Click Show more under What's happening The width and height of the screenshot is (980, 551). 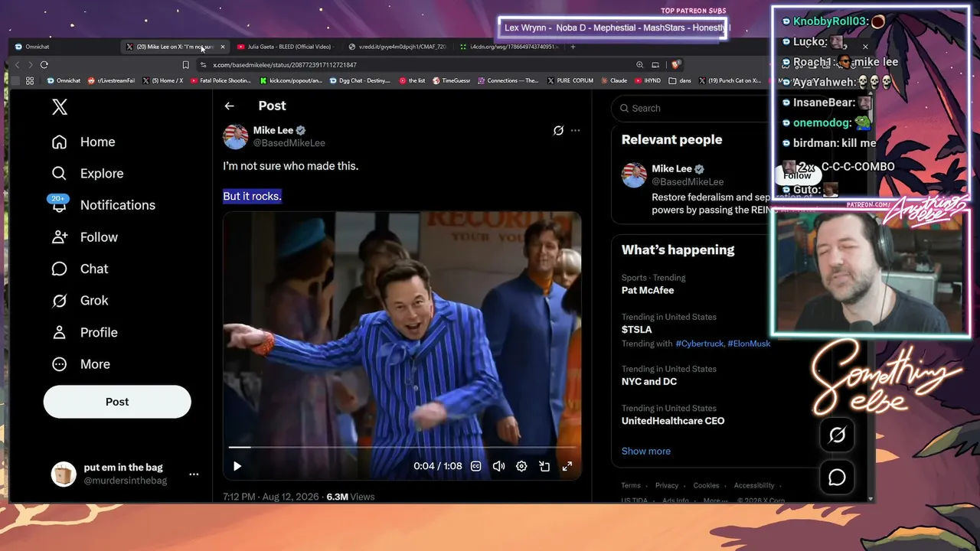pos(646,452)
